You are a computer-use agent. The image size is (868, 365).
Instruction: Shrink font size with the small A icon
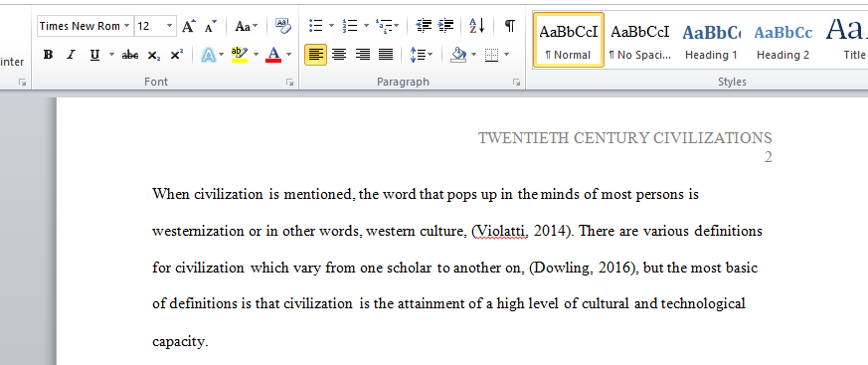[211, 26]
